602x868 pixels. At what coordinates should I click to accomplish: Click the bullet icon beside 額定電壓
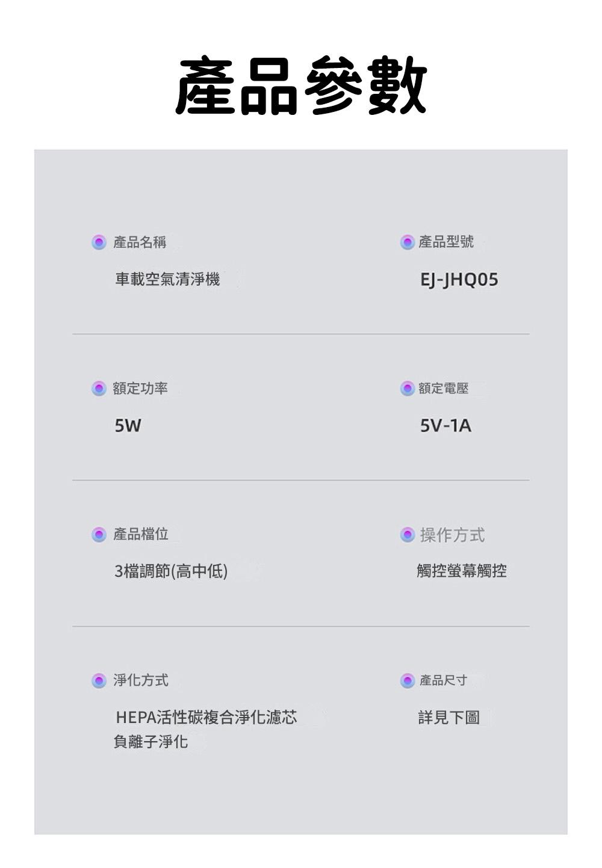click(x=407, y=389)
